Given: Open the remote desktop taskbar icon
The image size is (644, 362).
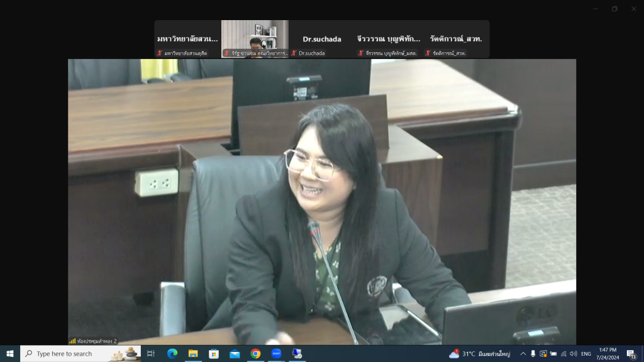Looking at the screenshot, I should pyautogui.click(x=296, y=354).
